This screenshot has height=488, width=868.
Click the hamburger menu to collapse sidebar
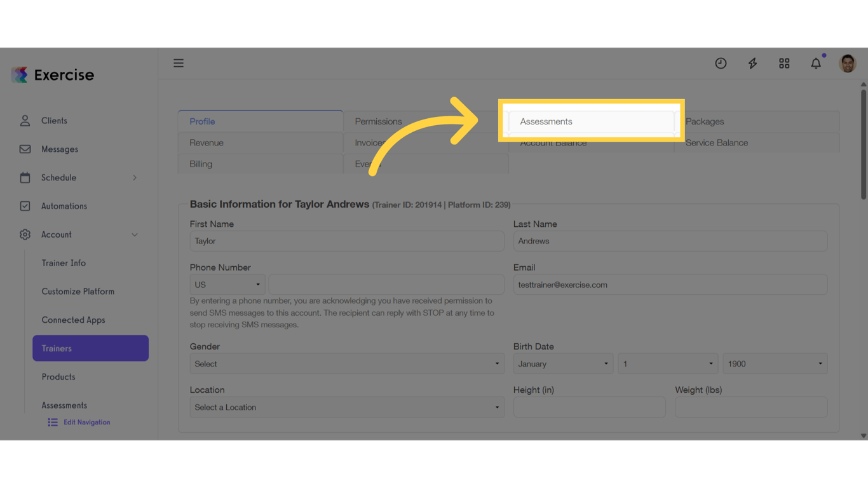coord(179,63)
